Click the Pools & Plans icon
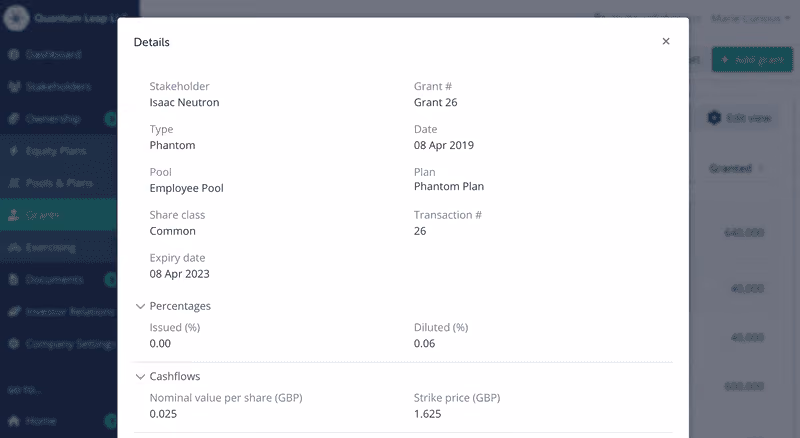This screenshot has width=800, height=438. pos(14,183)
